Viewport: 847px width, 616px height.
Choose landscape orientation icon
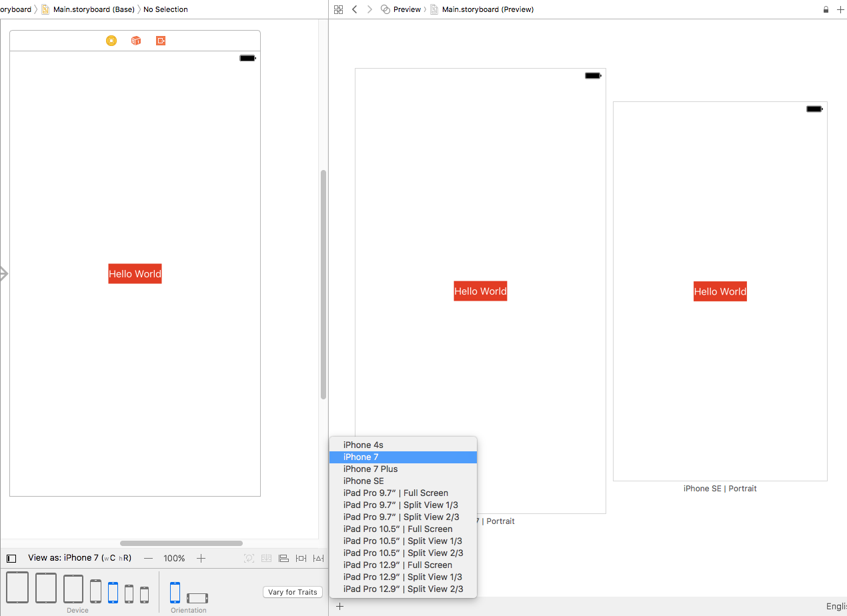tap(197, 598)
